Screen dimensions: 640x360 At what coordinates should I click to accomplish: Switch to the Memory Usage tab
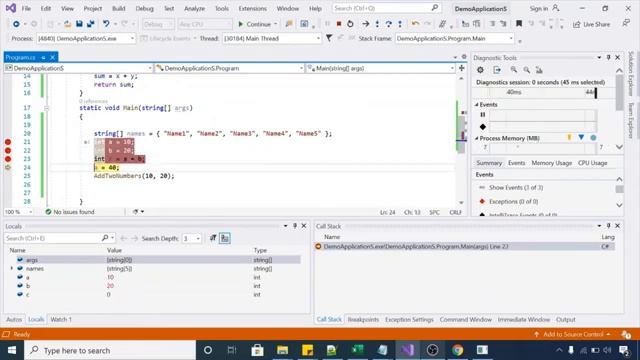coord(551,163)
